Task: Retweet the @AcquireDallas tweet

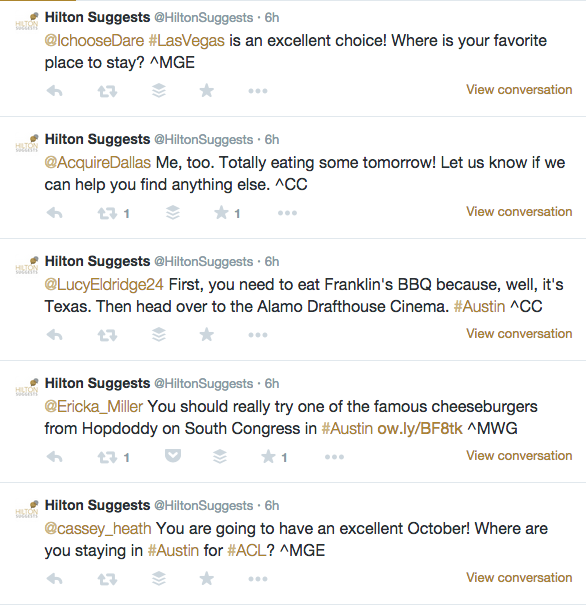Action: click(107, 213)
